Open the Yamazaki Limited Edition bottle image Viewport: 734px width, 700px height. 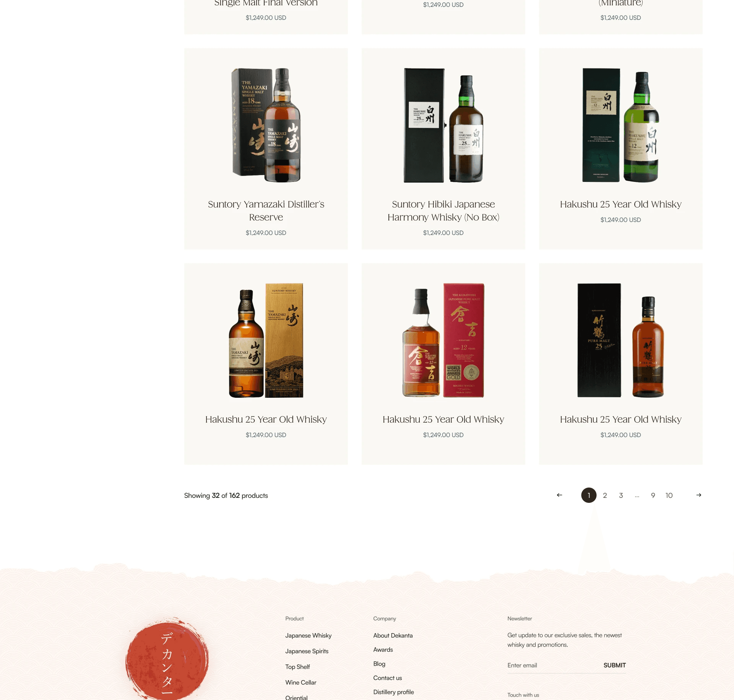(x=266, y=340)
